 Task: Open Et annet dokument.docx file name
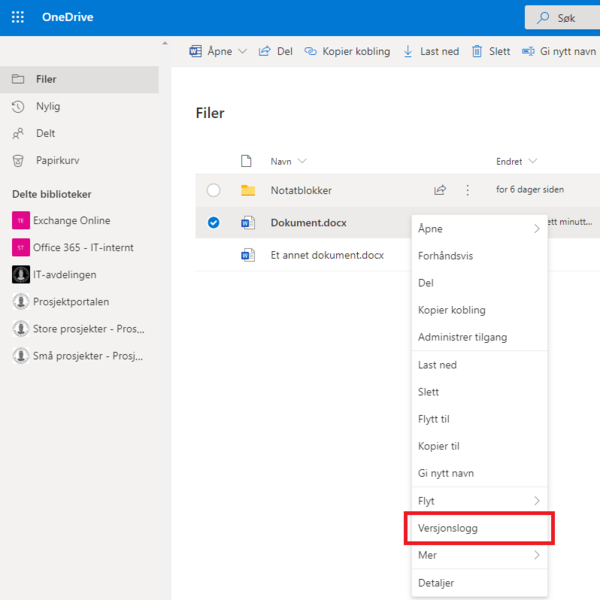click(327, 255)
